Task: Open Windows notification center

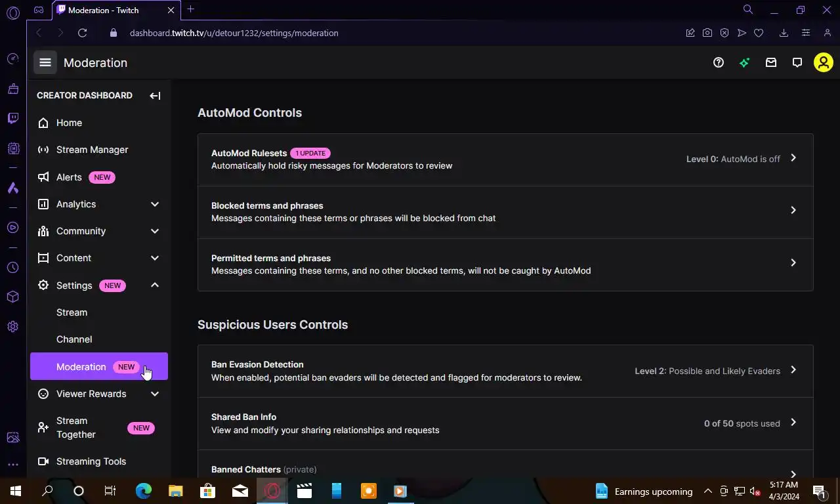Action: [819, 491]
